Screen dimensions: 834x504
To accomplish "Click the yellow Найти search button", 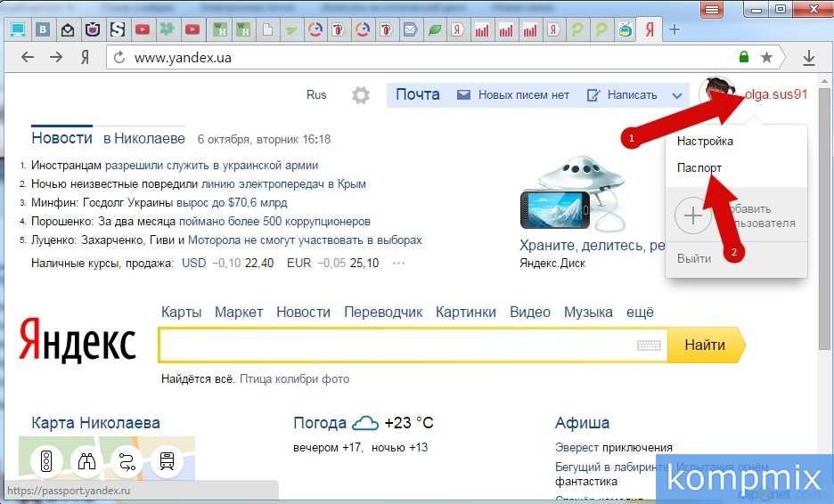I will [706, 345].
